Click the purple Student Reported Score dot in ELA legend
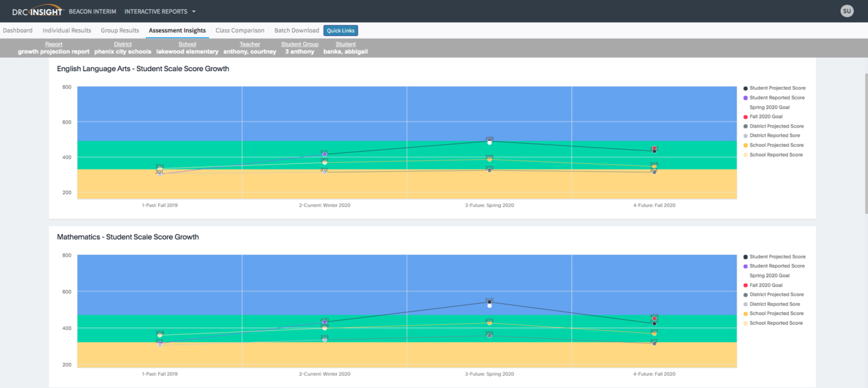 pos(747,97)
